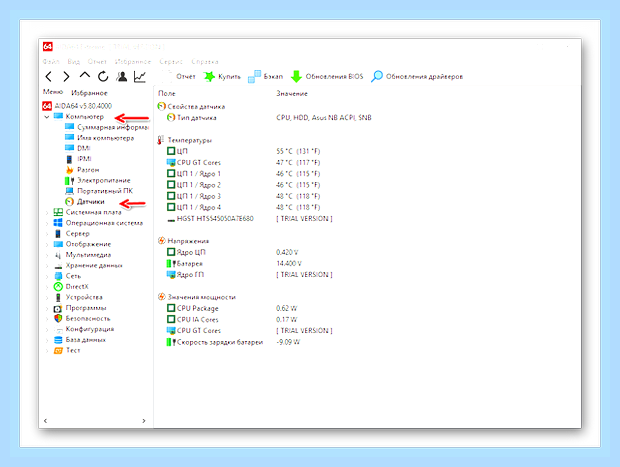Viewport: 620px width, 467px height.
Task: Open the Избранное menu in menu bar
Action: coord(133,62)
